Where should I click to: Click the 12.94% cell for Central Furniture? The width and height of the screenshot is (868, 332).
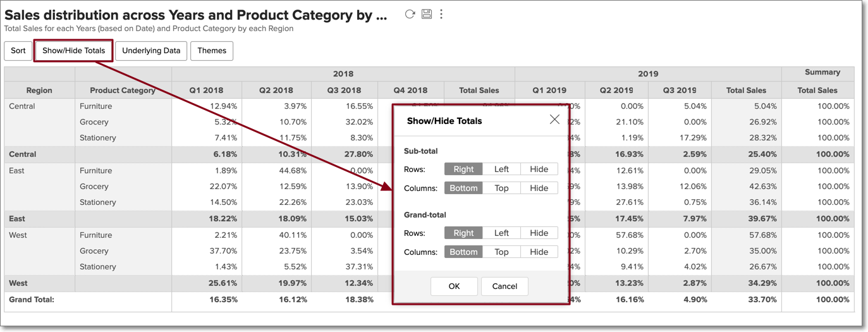[x=206, y=106]
